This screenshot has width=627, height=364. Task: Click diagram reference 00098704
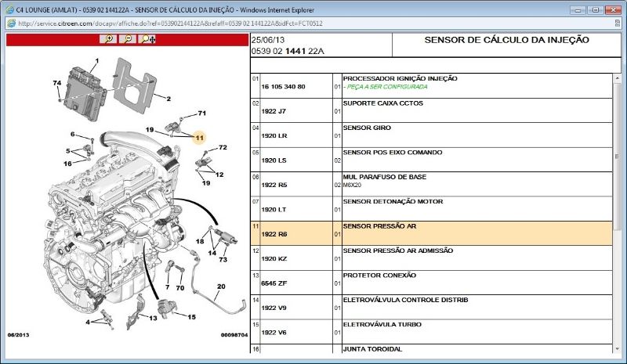coord(234,335)
